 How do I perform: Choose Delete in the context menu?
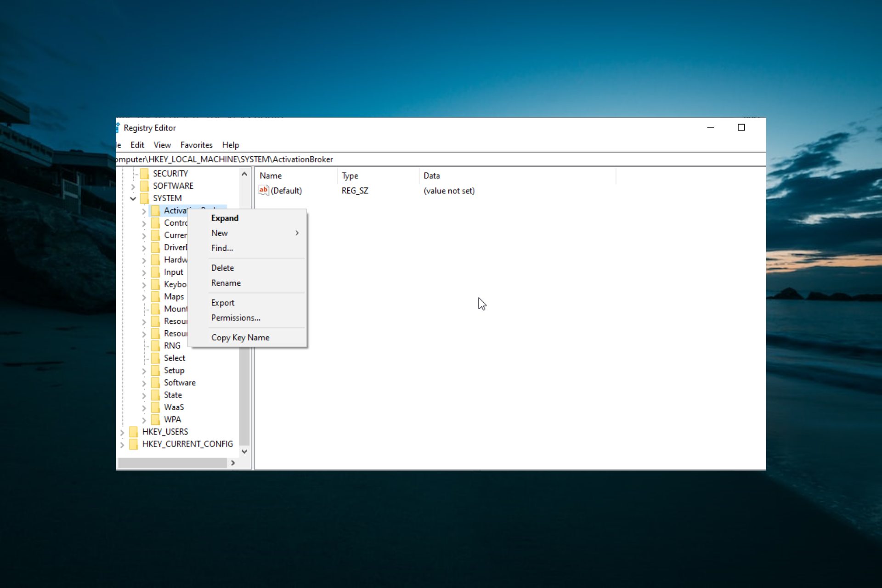point(247,268)
